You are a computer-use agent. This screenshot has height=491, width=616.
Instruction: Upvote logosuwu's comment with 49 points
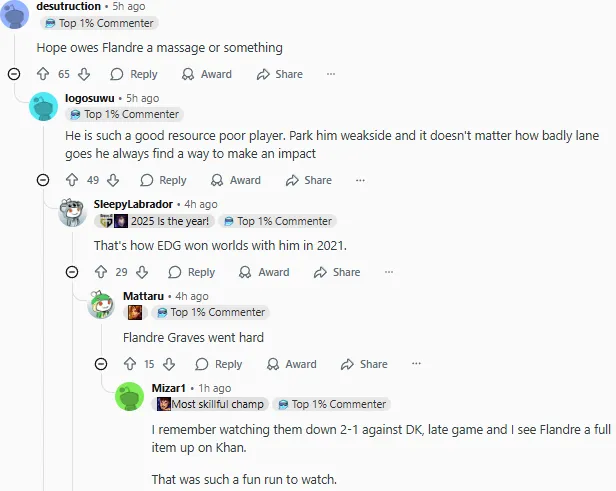[x=72, y=180]
